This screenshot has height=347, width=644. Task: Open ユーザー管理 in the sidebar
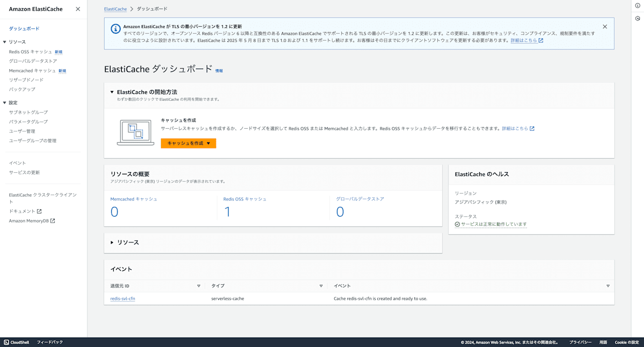point(22,131)
